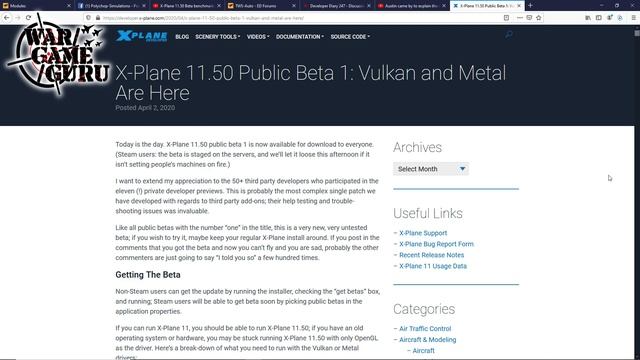Close the Austin came by YouTube tab
This screenshot has width=640, height=360.
pos(444,6)
